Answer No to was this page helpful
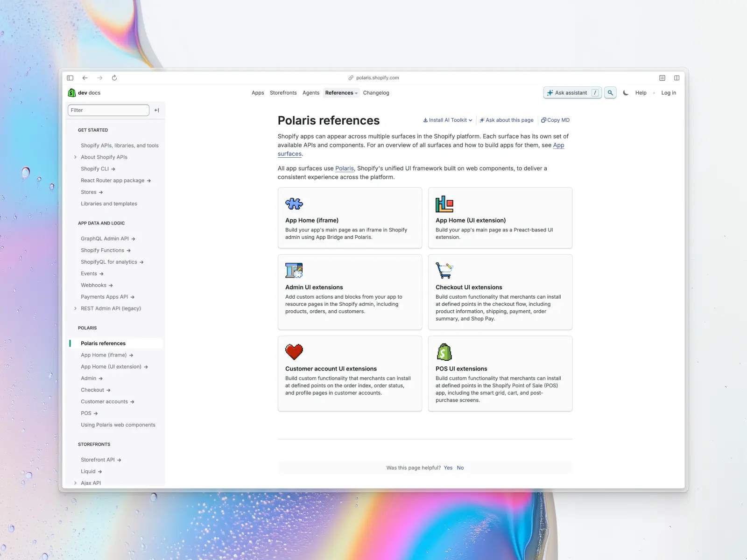 click(x=460, y=468)
